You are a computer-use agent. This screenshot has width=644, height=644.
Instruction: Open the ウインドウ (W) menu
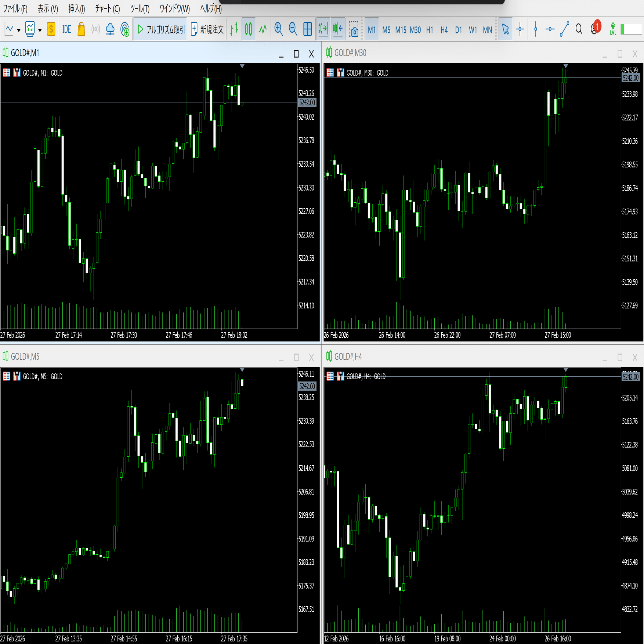175,9
